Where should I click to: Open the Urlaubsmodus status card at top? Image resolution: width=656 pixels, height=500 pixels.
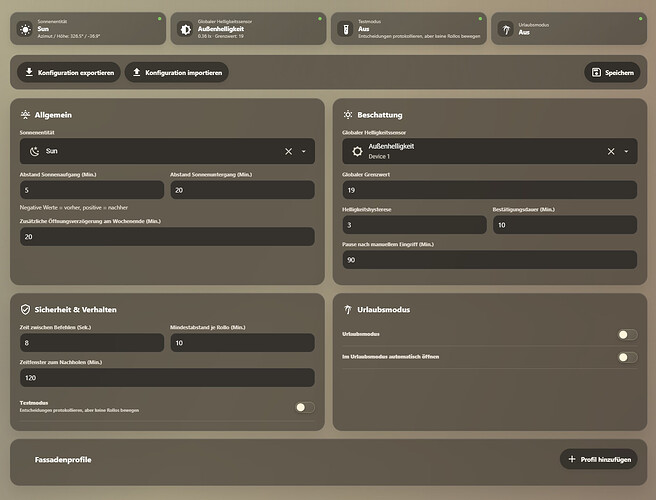coord(569,28)
